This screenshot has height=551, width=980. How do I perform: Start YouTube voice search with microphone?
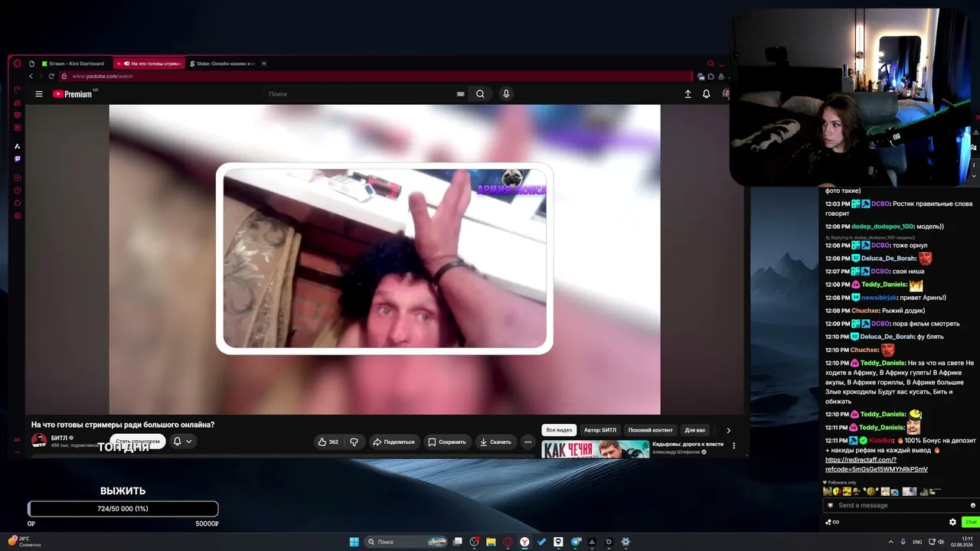505,94
